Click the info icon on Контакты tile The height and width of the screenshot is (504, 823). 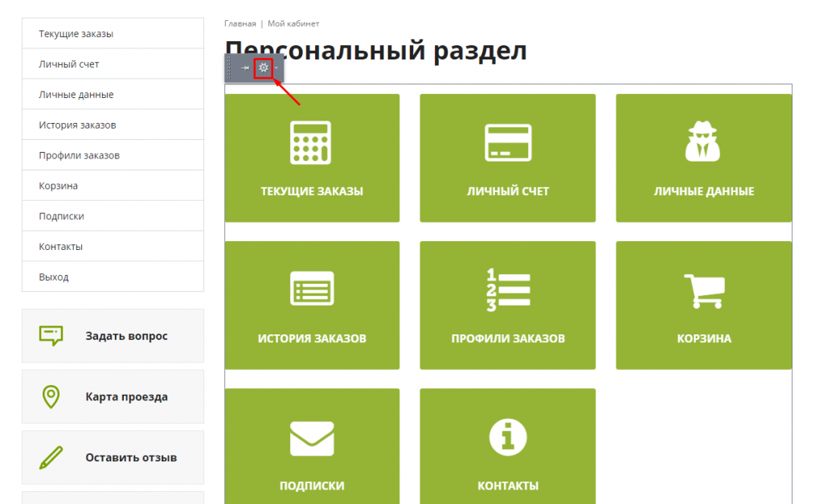(x=508, y=436)
